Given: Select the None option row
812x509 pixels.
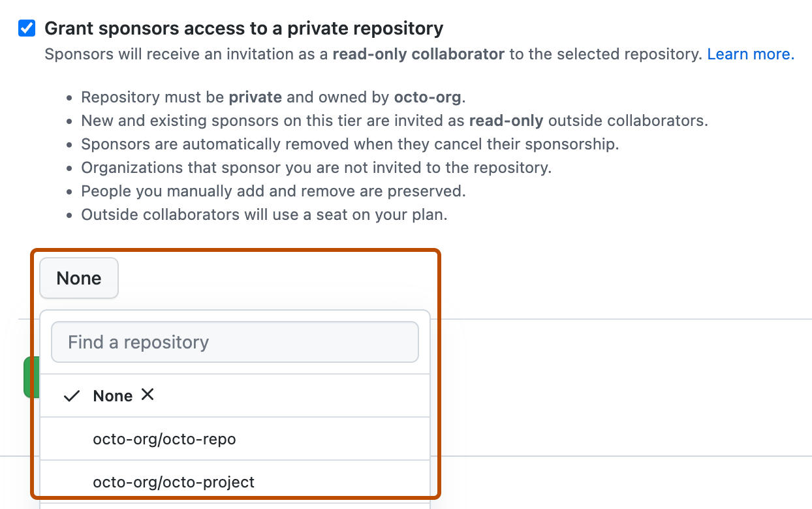Looking at the screenshot, I should pyautogui.click(x=112, y=395).
